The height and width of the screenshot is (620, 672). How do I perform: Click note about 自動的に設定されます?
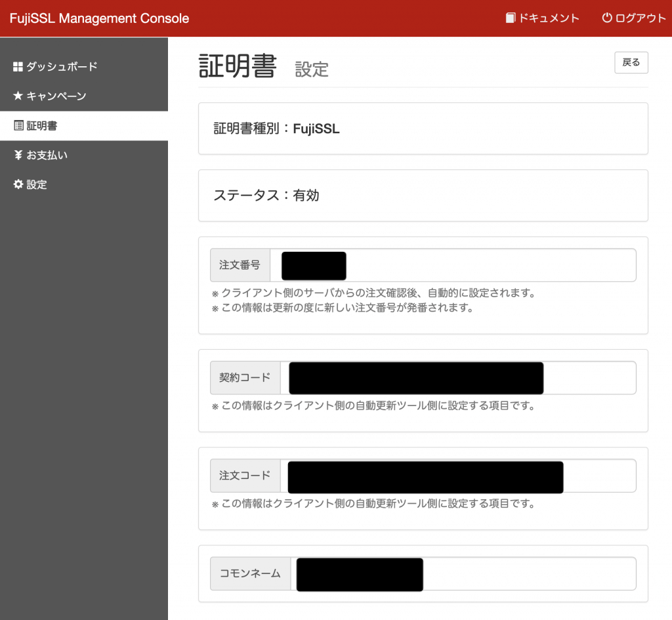click(374, 293)
